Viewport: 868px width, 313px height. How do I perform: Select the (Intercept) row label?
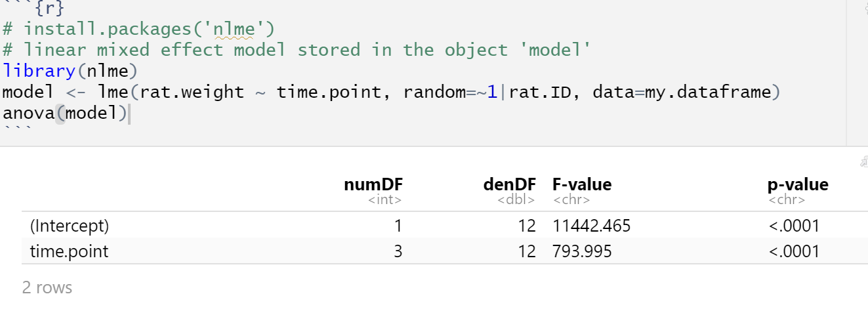click(x=70, y=226)
